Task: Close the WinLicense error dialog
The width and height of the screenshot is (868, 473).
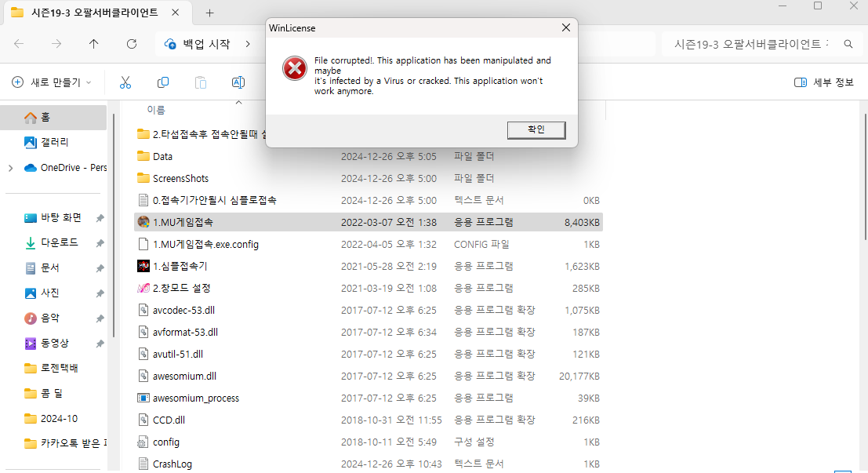Action: (x=565, y=27)
